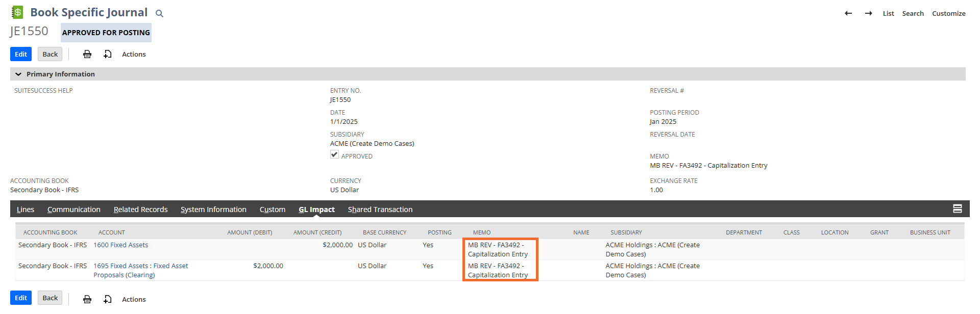Click the search magnifier beside page title
980x314 pixels.
[159, 14]
